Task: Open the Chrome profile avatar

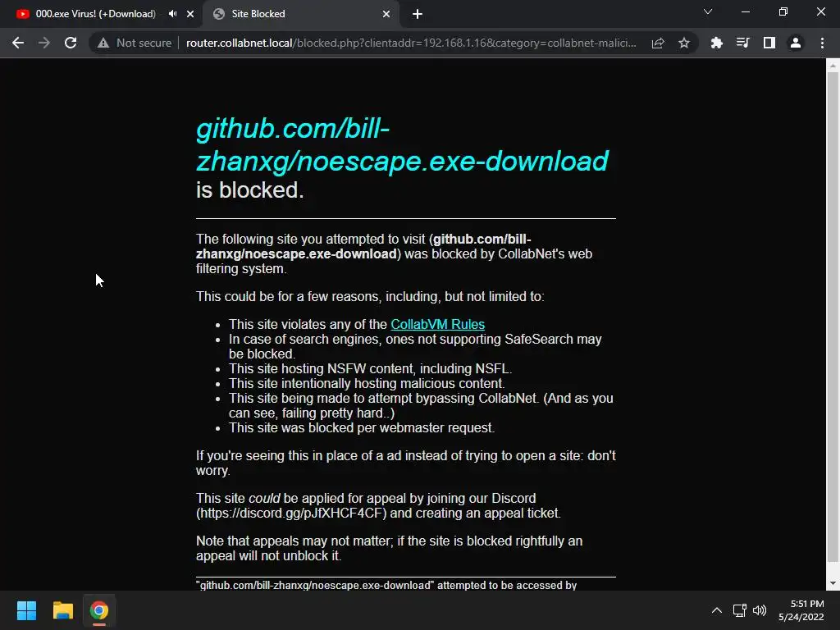Action: pos(795,43)
